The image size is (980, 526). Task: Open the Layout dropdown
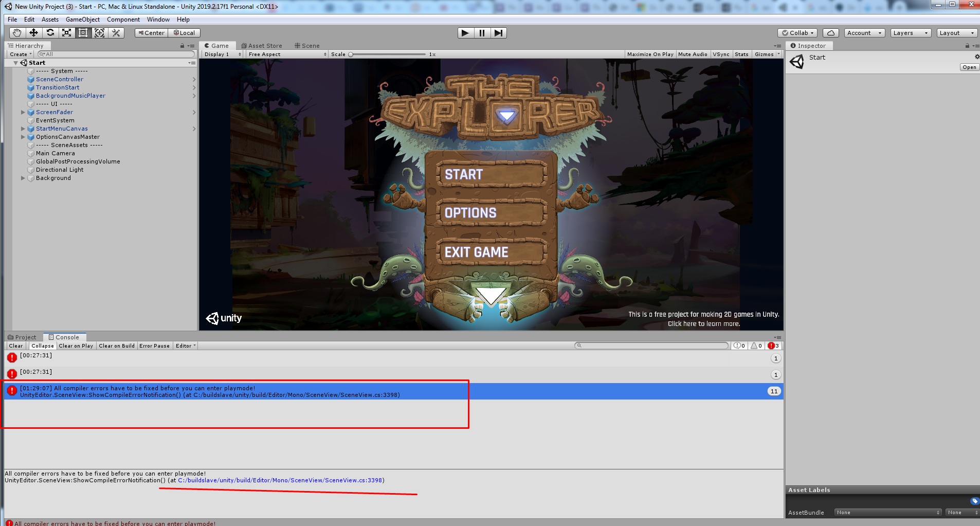click(x=956, y=33)
